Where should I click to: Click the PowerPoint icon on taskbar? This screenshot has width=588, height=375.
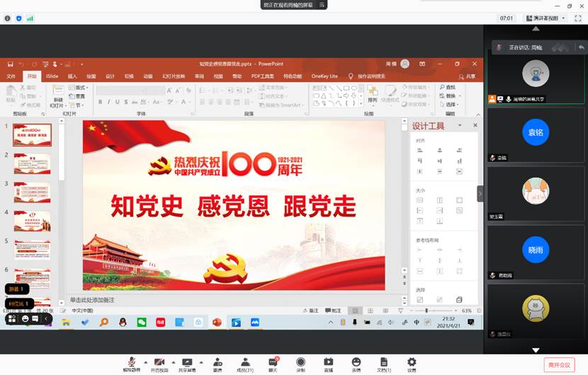coord(217,322)
